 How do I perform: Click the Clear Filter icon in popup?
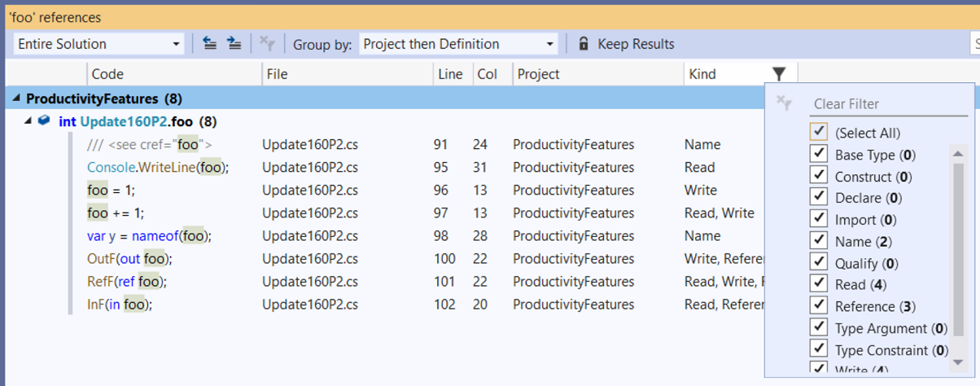pos(784,103)
